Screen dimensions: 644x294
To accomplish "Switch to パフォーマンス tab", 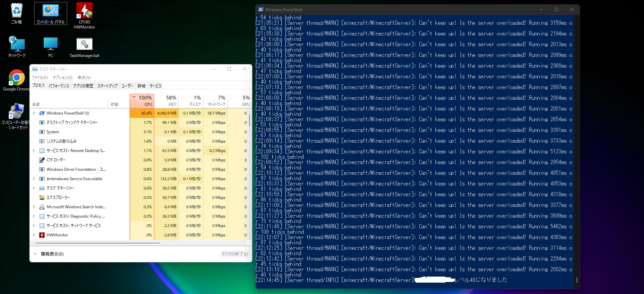I will [59, 86].
